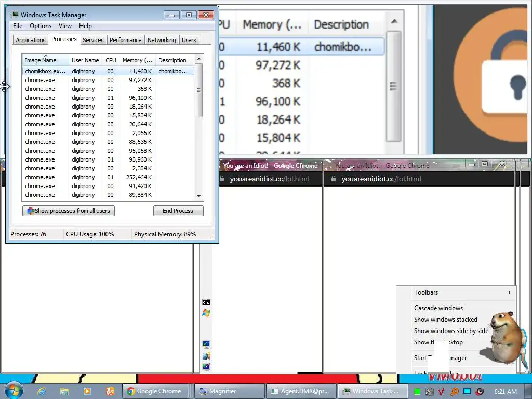Click shield icon on Show processes button

(x=31, y=211)
